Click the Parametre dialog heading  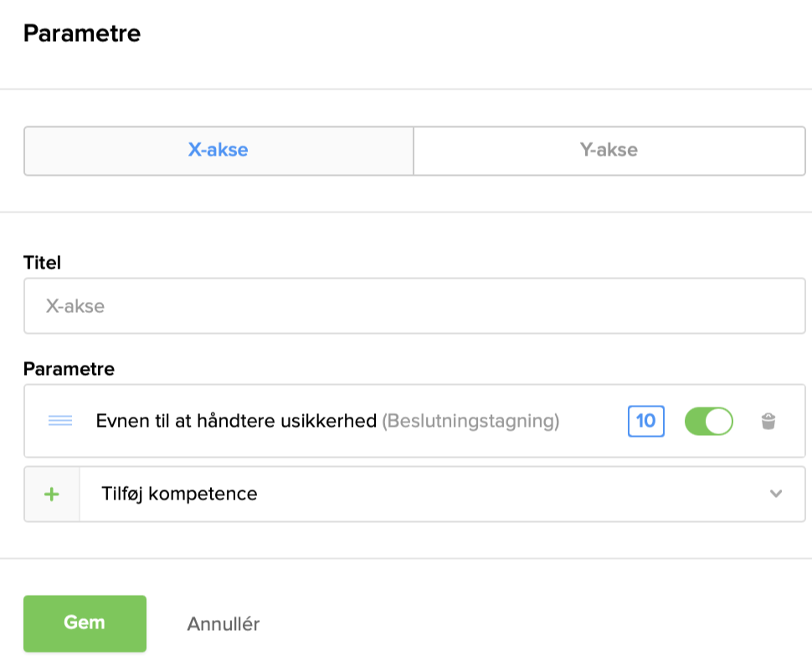(82, 33)
